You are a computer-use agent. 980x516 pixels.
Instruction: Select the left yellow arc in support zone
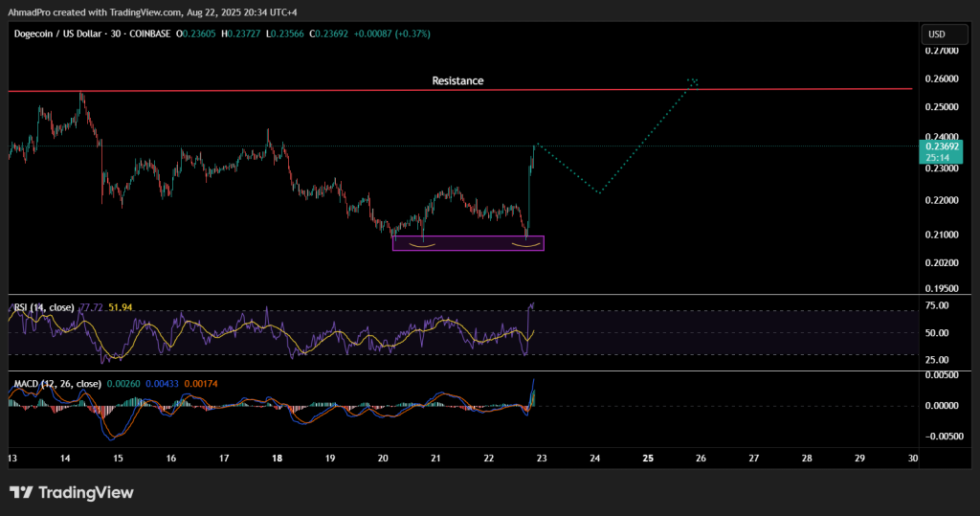tap(424, 245)
